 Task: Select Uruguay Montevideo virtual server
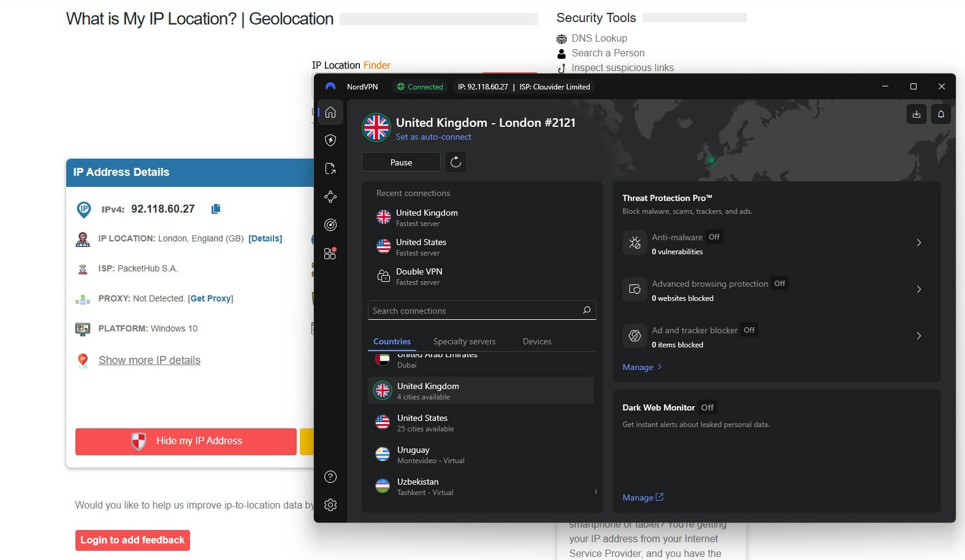point(481,454)
